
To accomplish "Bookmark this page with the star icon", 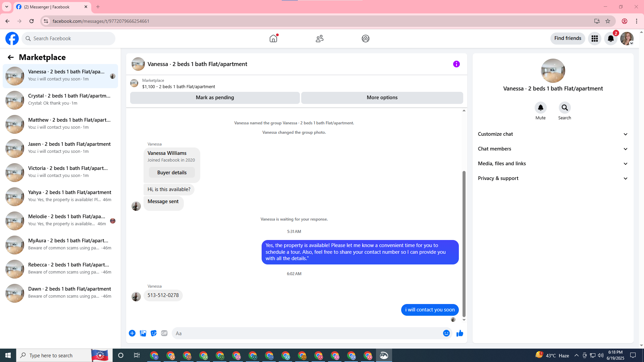I will (x=608, y=21).
